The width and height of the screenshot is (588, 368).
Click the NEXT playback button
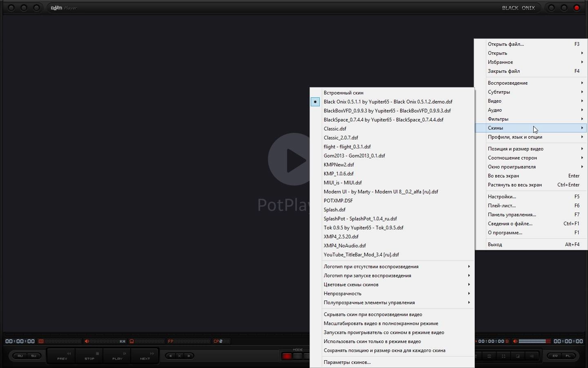(x=145, y=355)
